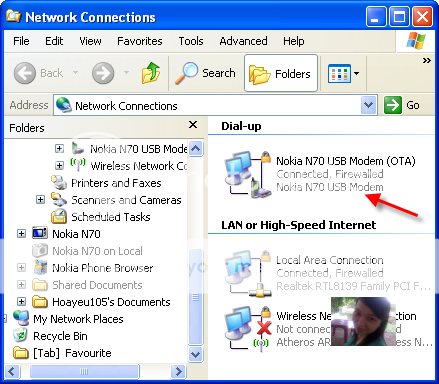Click the green Go arrow icon
The image size is (439, 384).
[393, 105]
